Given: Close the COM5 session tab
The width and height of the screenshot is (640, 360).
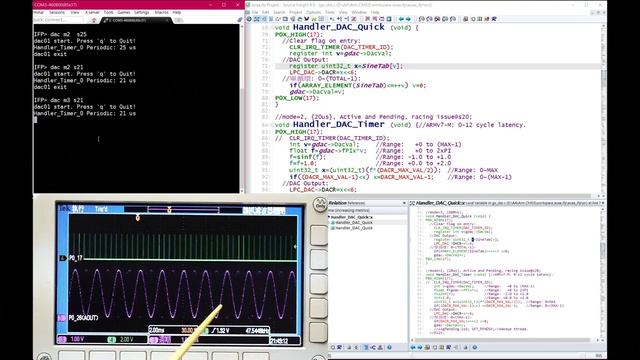Looking at the screenshot, I should click(168, 20).
